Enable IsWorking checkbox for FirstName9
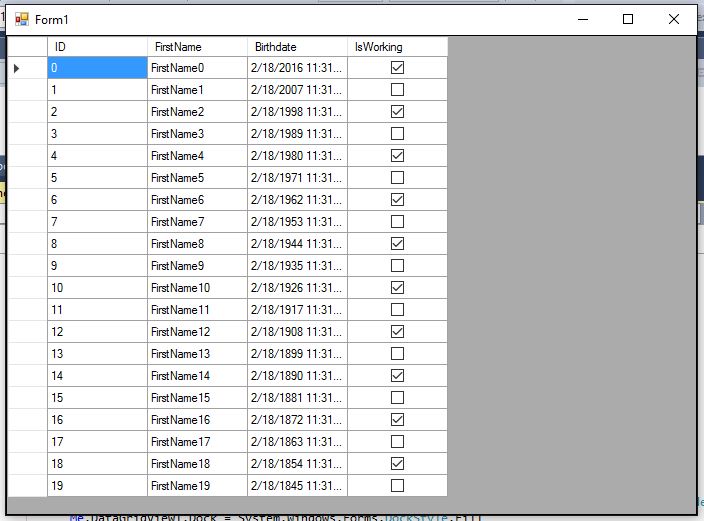 pyautogui.click(x=397, y=266)
